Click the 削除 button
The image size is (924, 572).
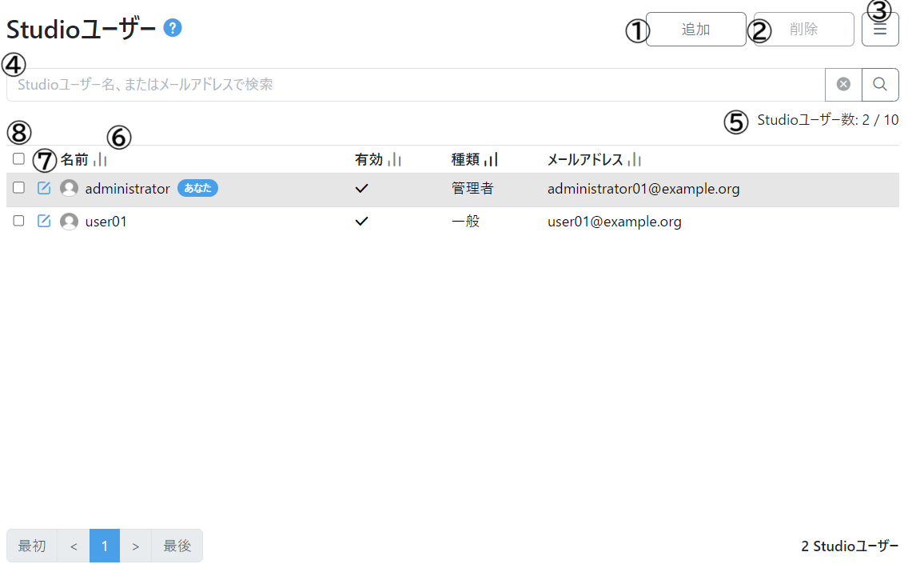pyautogui.click(x=802, y=29)
